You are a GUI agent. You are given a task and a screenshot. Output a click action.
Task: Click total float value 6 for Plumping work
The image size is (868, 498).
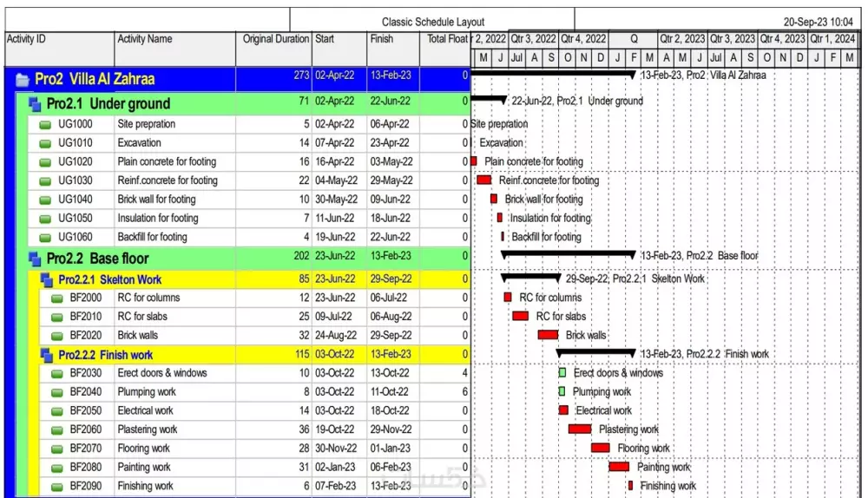click(x=465, y=392)
